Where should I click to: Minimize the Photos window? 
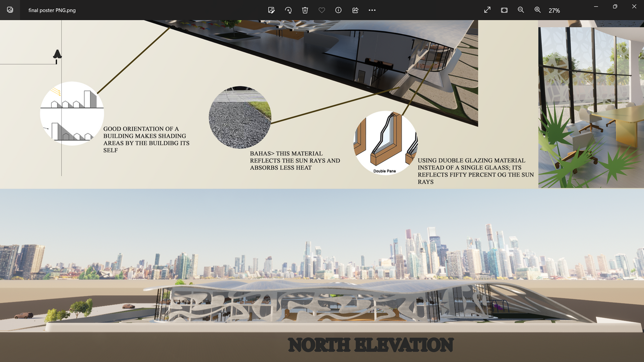tap(596, 7)
